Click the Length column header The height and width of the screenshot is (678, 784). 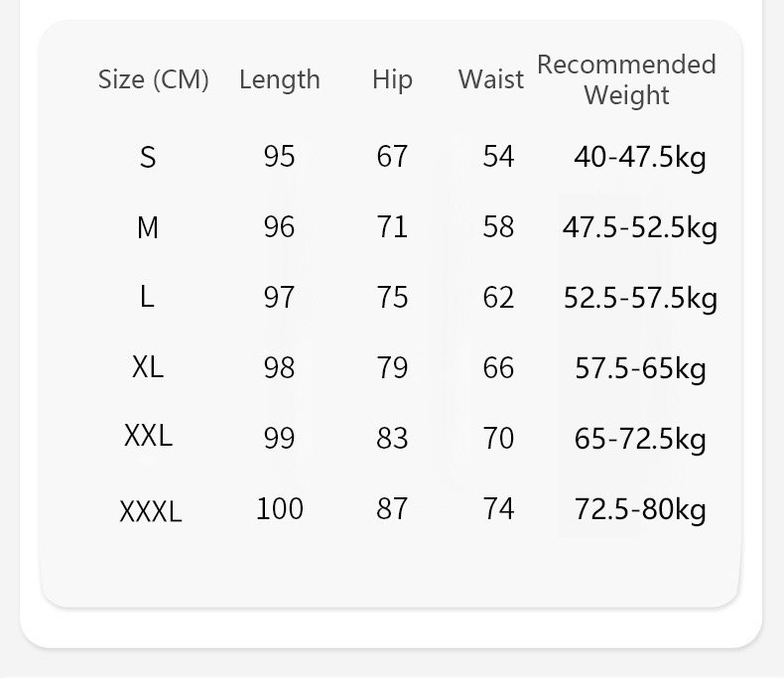pyautogui.click(x=280, y=80)
